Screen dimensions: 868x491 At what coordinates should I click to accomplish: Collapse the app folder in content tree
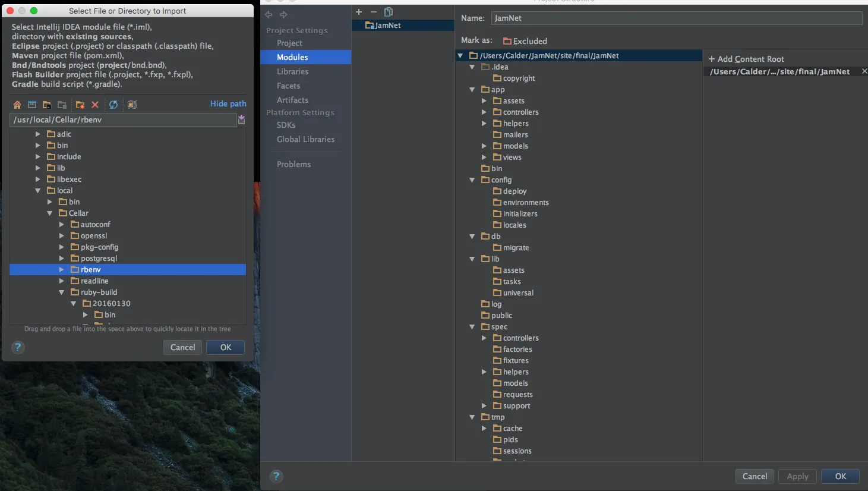click(x=472, y=90)
